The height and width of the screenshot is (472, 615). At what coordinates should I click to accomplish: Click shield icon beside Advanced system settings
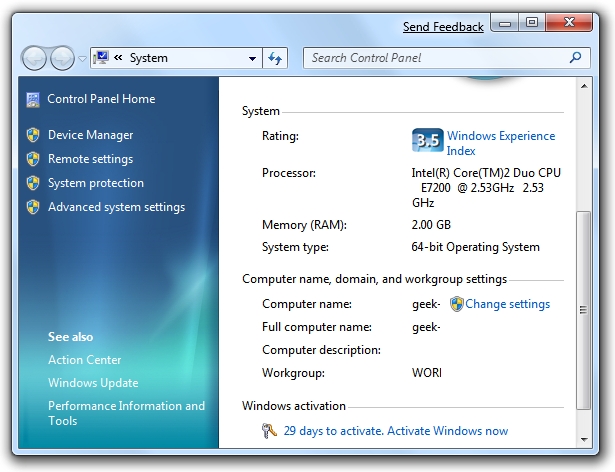(33, 207)
